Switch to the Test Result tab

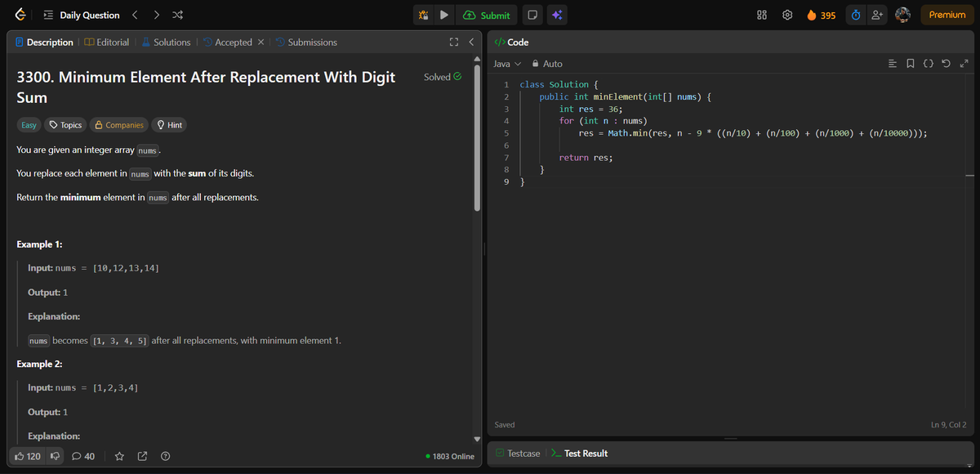(579, 454)
